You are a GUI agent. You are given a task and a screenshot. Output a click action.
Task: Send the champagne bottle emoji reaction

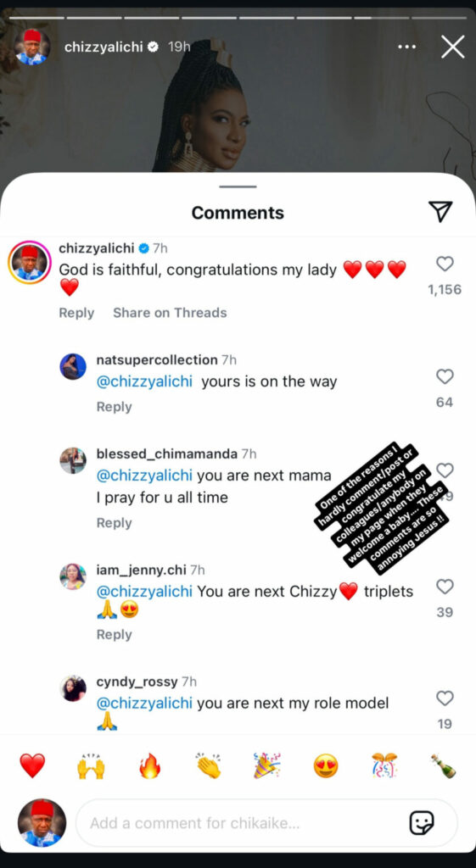[443, 765]
